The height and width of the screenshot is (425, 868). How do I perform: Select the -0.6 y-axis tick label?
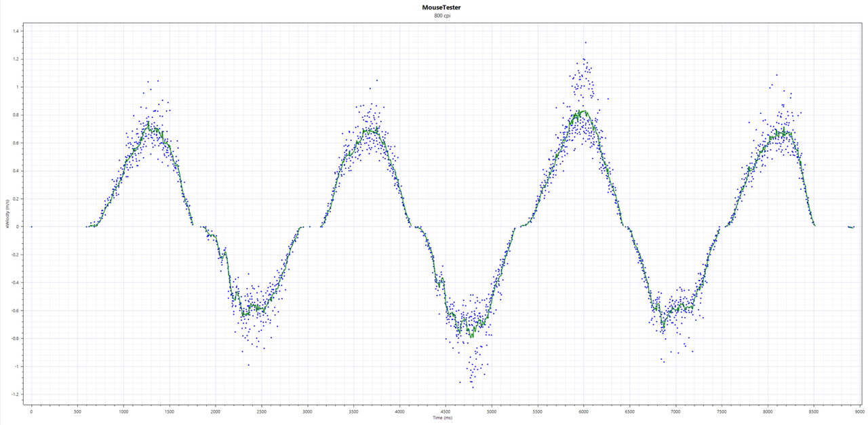[x=16, y=310]
